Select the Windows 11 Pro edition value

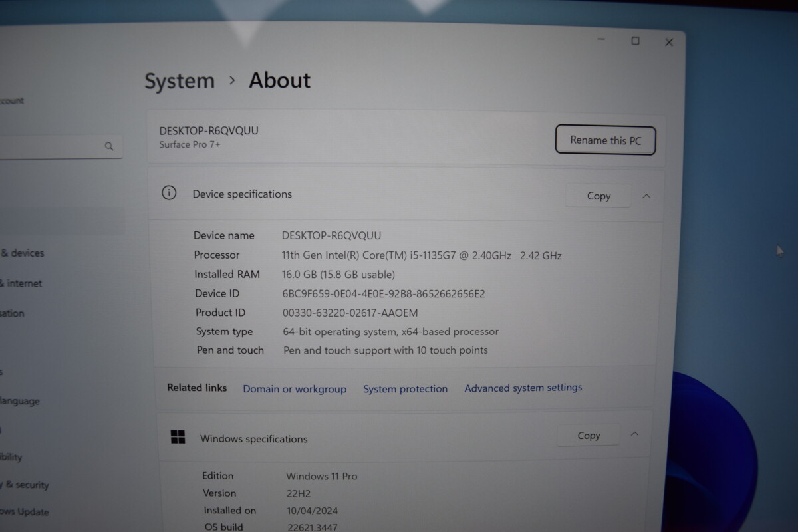(322, 476)
